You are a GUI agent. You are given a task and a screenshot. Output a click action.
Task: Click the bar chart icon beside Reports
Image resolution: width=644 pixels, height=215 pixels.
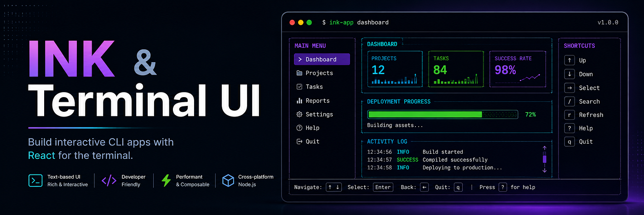click(299, 100)
